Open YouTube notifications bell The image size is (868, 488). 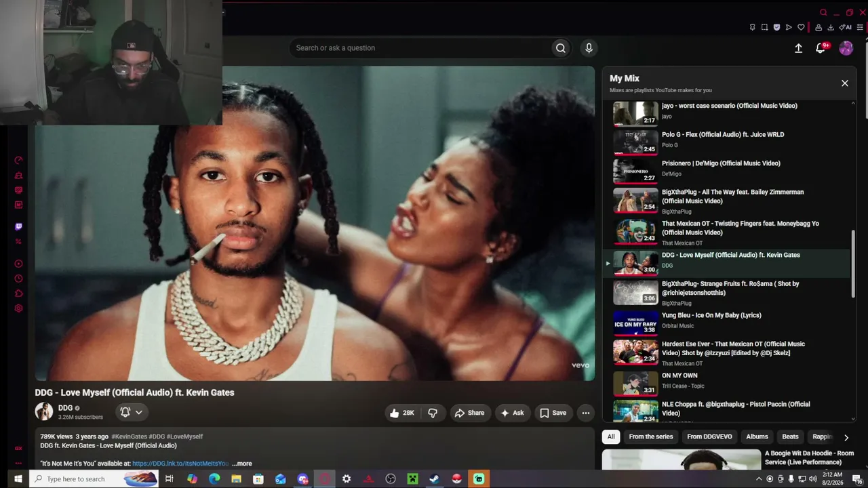pos(821,48)
